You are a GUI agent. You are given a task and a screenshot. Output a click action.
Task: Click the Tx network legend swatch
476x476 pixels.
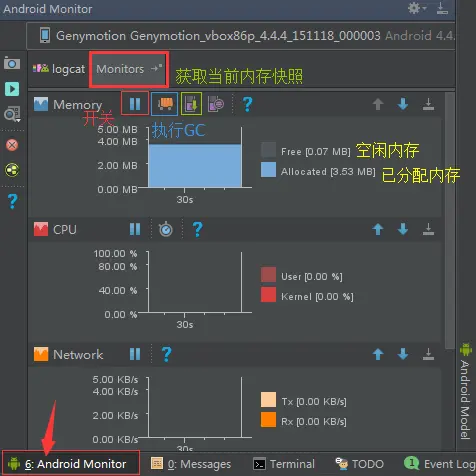(x=268, y=400)
